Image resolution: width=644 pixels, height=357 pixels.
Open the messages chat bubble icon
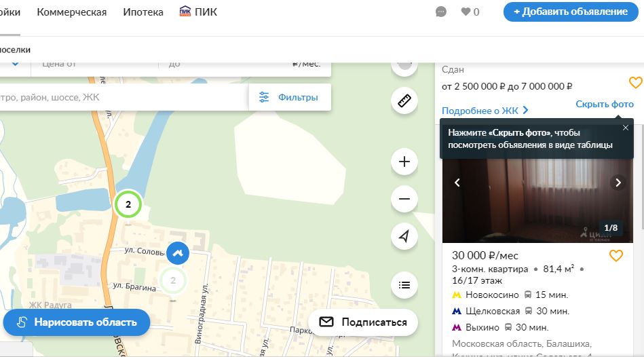[440, 12]
